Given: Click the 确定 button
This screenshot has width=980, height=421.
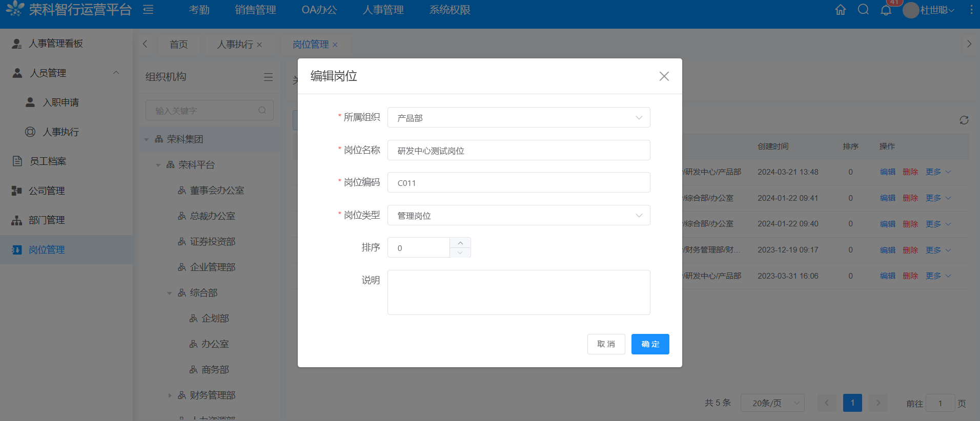Looking at the screenshot, I should tap(650, 344).
